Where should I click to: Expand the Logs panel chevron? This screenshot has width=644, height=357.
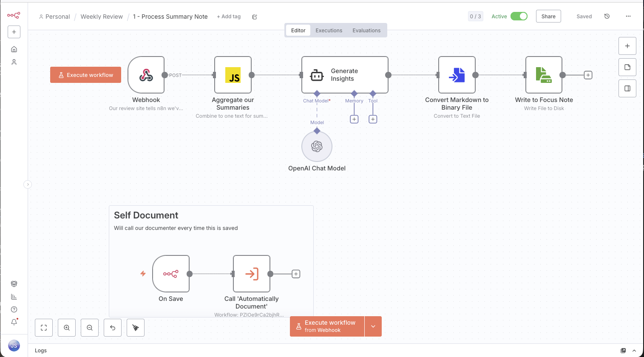point(634,351)
